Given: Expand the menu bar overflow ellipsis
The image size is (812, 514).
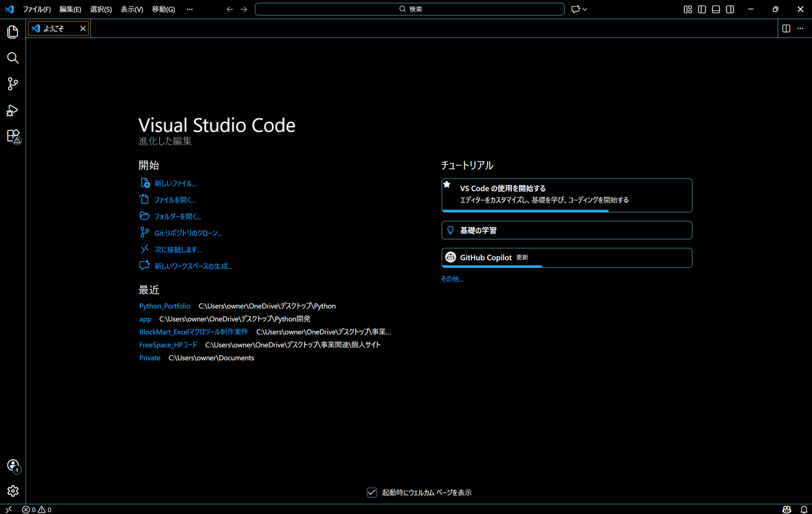Looking at the screenshot, I should [189, 9].
